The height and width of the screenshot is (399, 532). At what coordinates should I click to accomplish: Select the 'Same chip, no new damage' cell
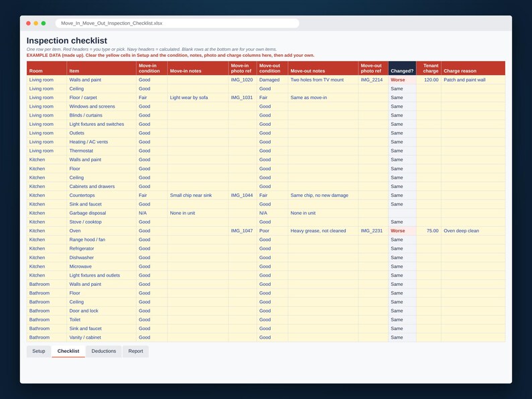(x=323, y=195)
